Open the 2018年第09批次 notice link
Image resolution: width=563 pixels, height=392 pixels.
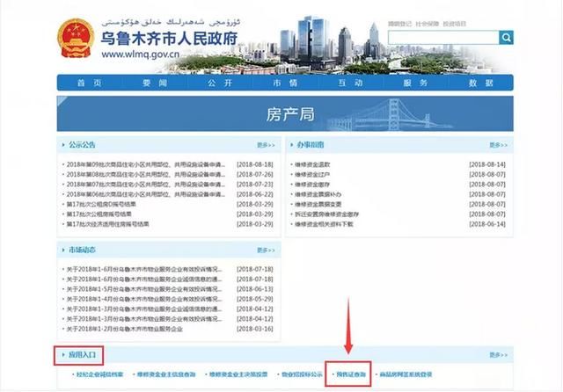[146, 164]
